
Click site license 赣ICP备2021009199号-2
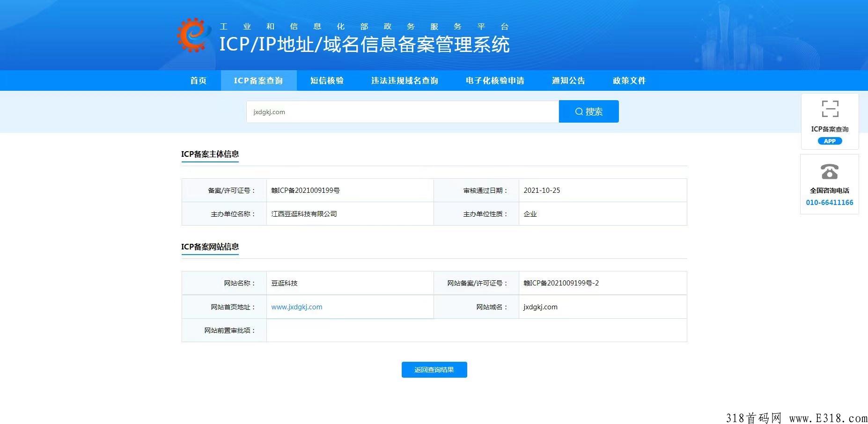pos(561,283)
